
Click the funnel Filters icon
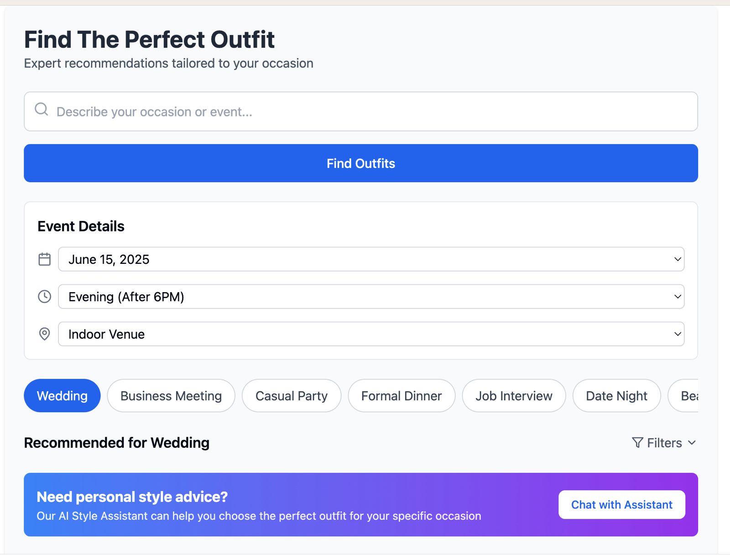click(x=638, y=443)
